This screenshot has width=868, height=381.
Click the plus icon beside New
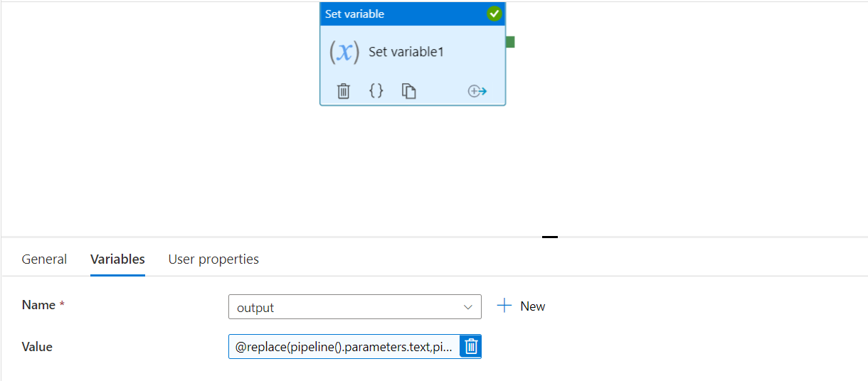coord(504,306)
